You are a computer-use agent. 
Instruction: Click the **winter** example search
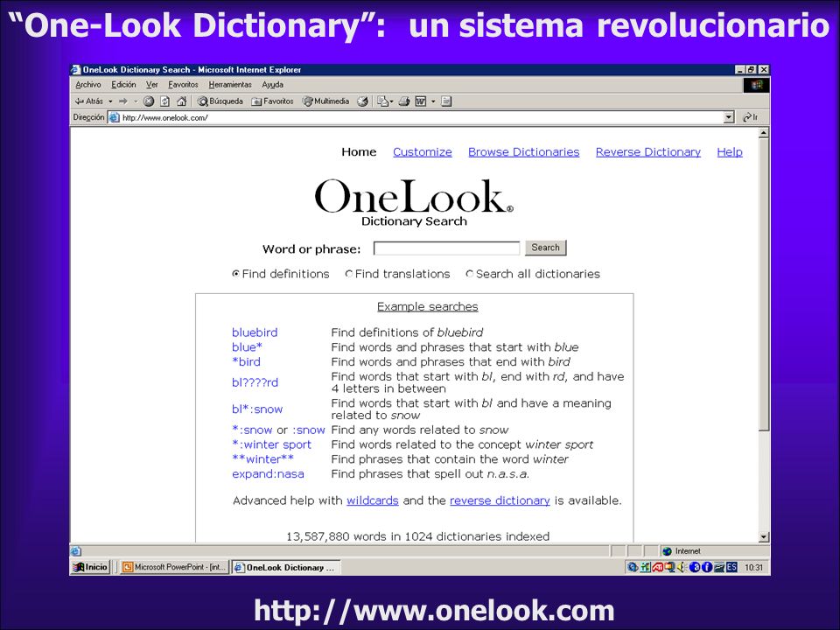262,459
